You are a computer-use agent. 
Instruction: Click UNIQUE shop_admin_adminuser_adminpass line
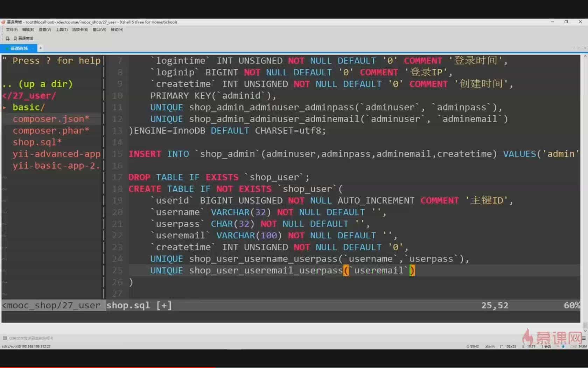pyautogui.click(x=326, y=107)
